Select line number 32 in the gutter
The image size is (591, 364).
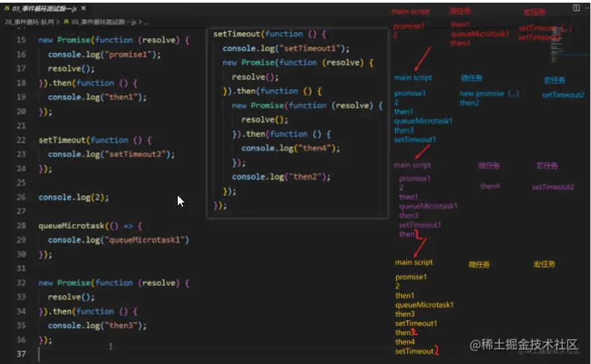coord(21,283)
